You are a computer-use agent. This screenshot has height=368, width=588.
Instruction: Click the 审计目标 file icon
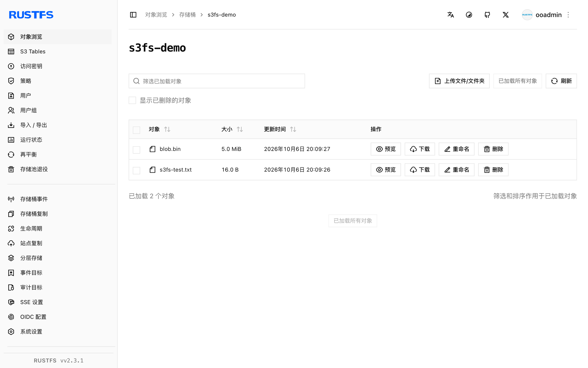point(11,288)
